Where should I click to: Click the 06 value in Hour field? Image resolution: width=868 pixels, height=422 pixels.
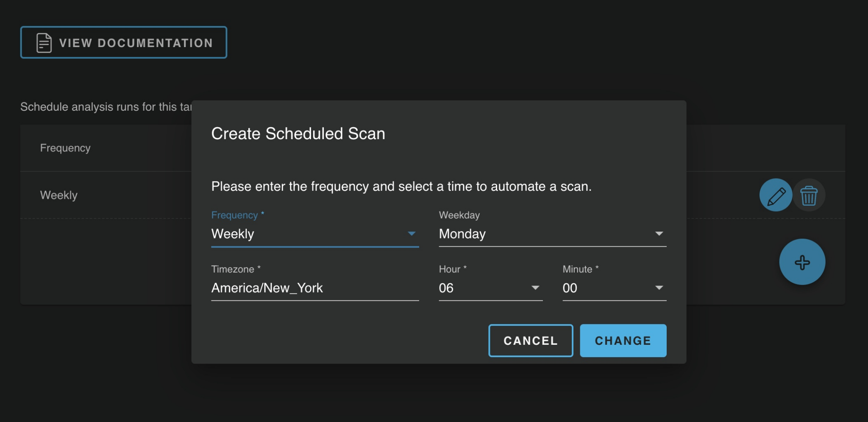click(x=446, y=288)
